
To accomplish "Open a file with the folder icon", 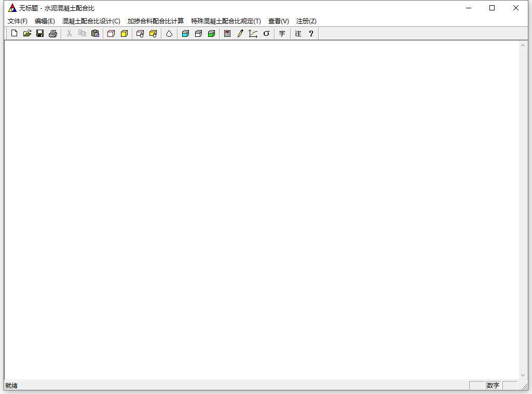I will click(x=27, y=33).
